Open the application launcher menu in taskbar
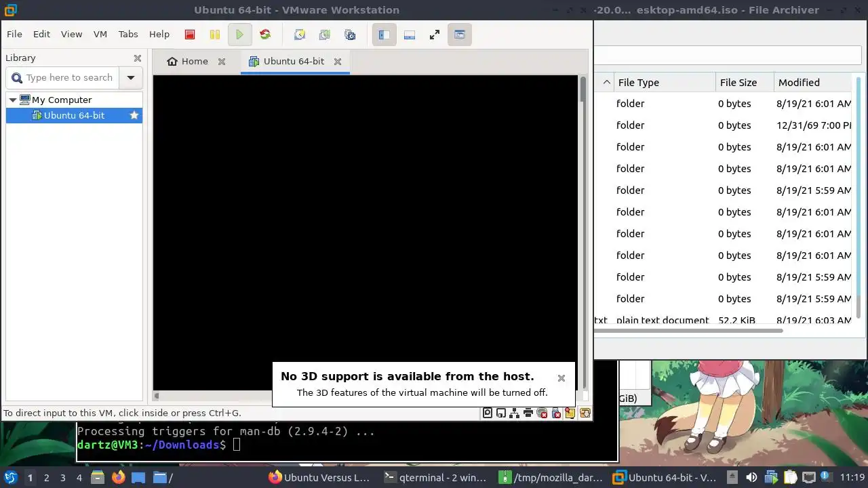The image size is (868, 488). pos(11,477)
